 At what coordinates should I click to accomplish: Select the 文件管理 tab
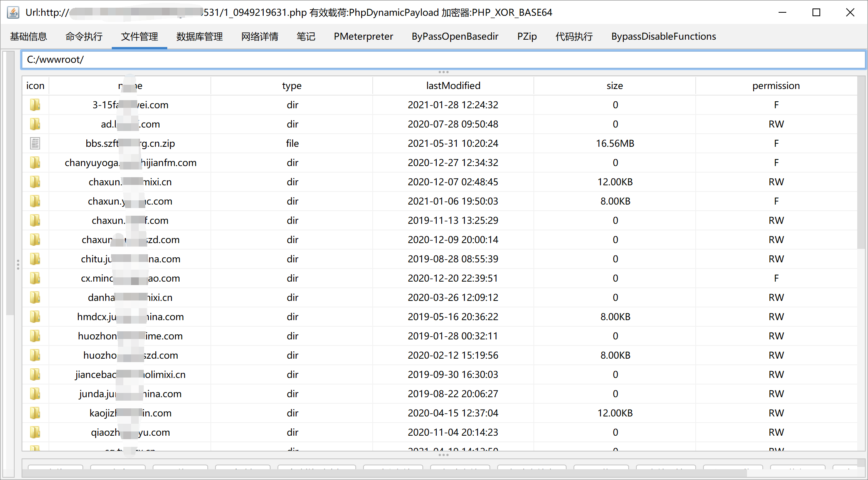pyautogui.click(x=140, y=37)
